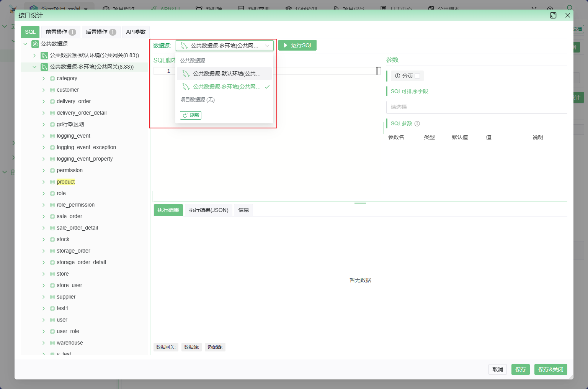Click the 保存&关闭 button
The image size is (588, 389).
[x=550, y=369]
